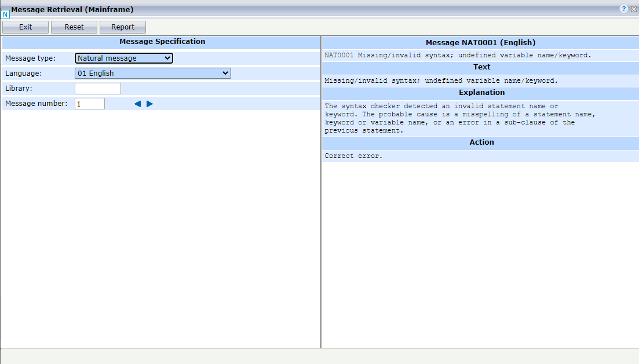Select the 'Natural message' combo box
The width and height of the screenshot is (639, 364).
[116, 58]
